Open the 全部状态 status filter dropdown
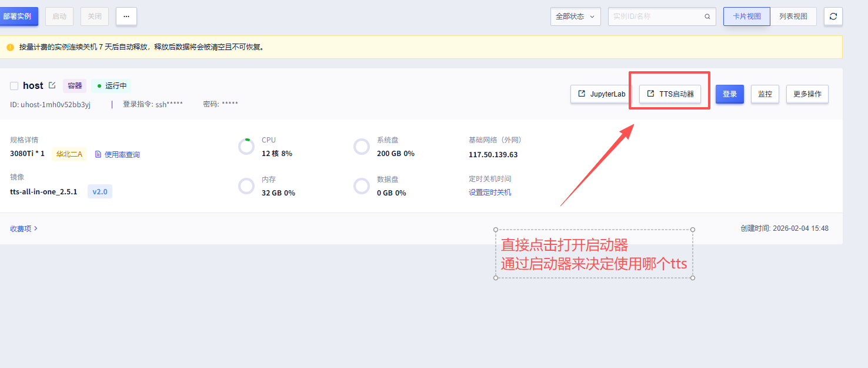 [575, 16]
